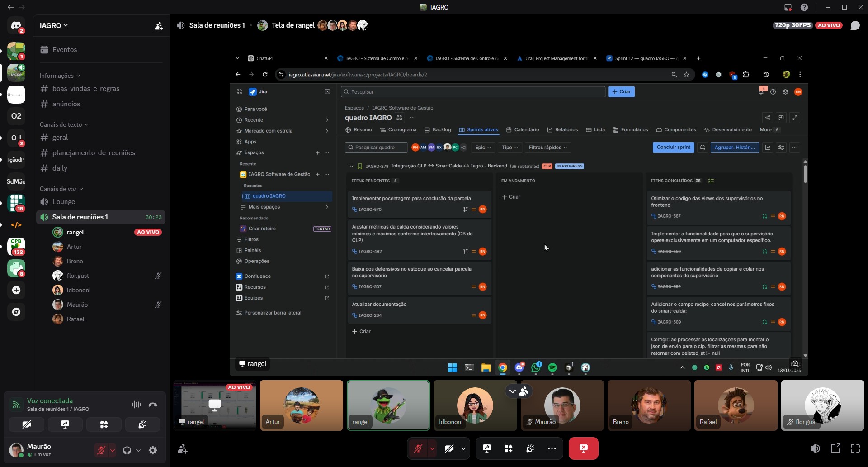Open IAGRO server name dropdown

click(x=54, y=26)
